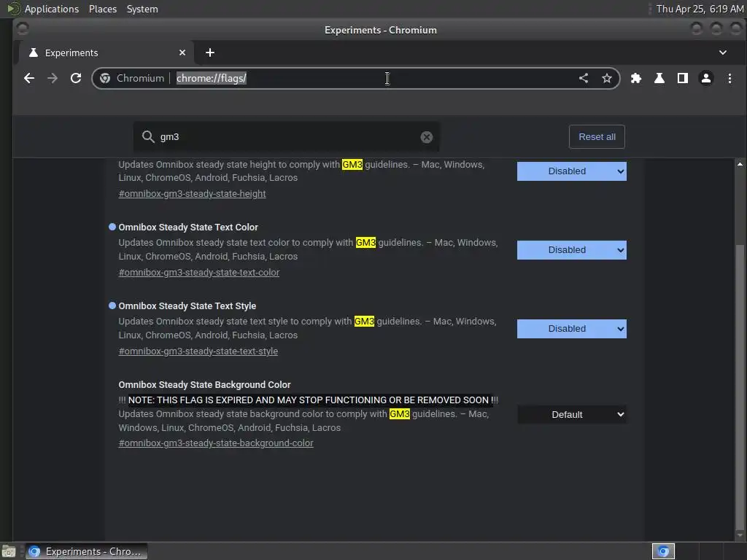Go back with the browser back arrow

click(x=29, y=78)
